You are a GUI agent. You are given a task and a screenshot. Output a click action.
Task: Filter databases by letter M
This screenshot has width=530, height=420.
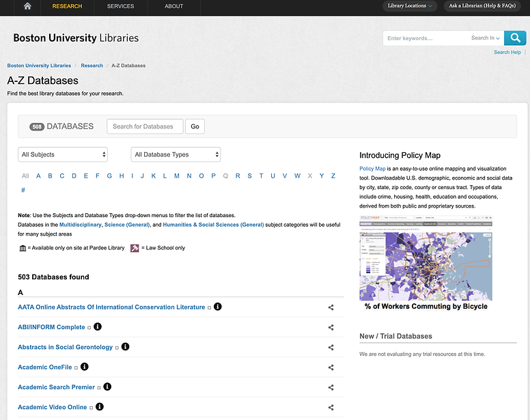(177, 176)
